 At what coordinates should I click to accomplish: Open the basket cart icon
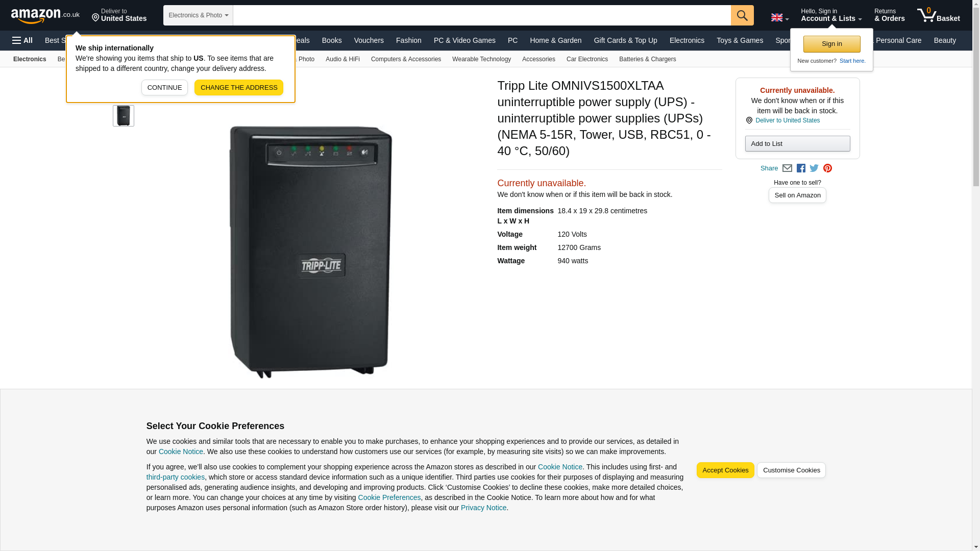tap(938, 15)
